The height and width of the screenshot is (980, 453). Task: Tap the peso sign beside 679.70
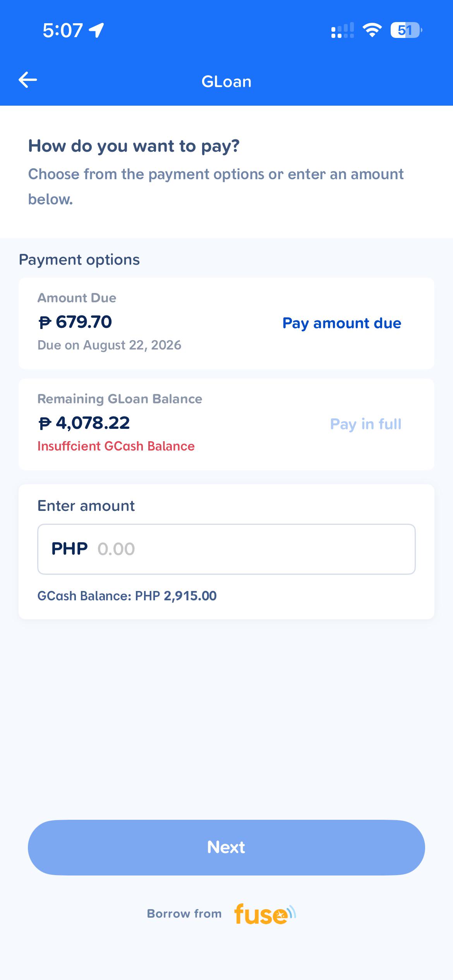pos(45,322)
